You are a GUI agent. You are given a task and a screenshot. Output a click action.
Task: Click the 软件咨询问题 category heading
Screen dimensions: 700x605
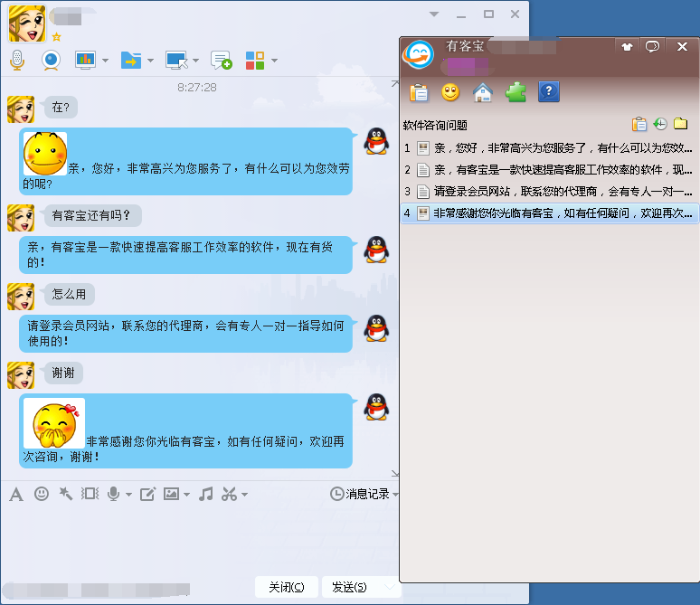point(435,126)
